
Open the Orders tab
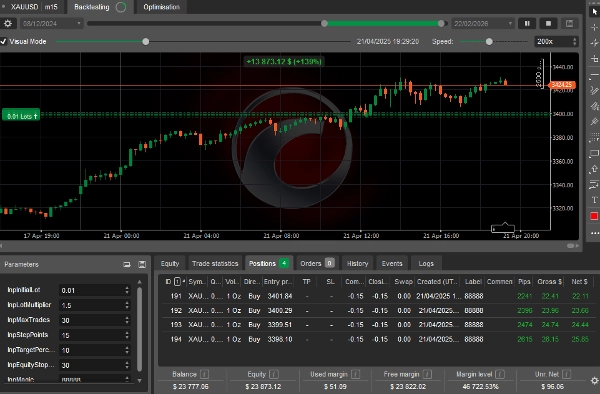click(318, 264)
